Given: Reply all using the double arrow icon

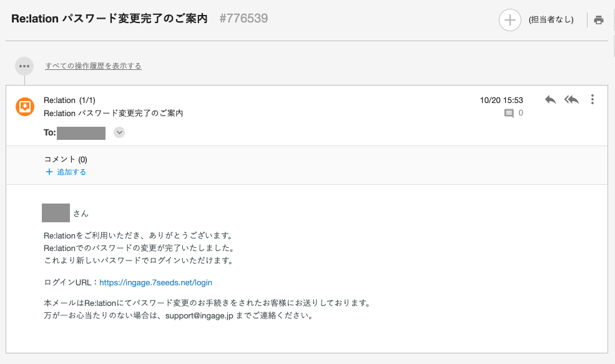Looking at the screenshot, I should (x=571, y=100).
